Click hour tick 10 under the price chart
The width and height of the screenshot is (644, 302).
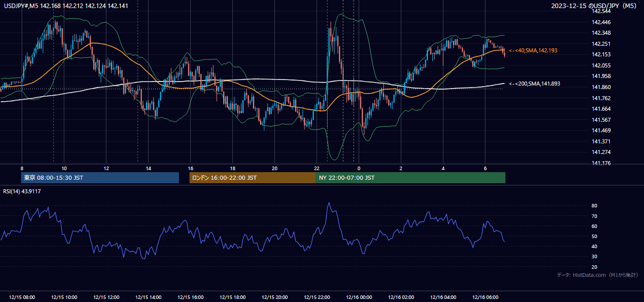[x=64, y=168]
